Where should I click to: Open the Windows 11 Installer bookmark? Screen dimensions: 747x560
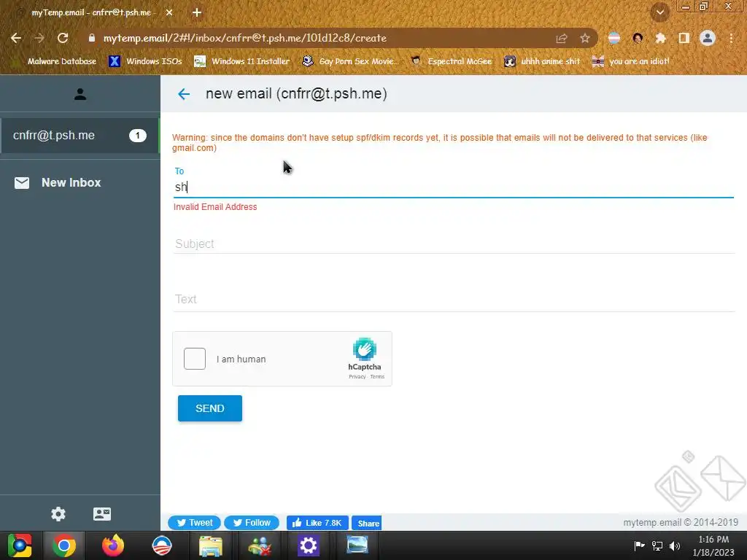point(242,61)
